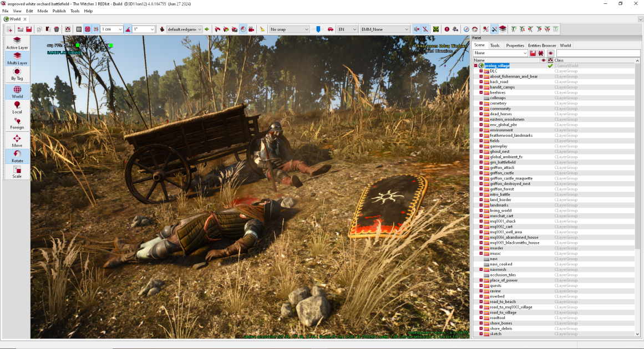Screen dimensions: 644x349
Task: Select the road_to_village layer group
Action: [503, 312]
